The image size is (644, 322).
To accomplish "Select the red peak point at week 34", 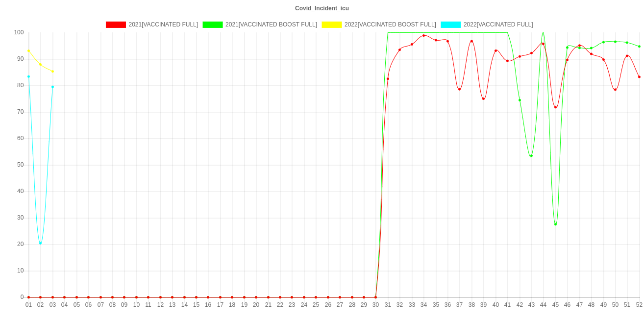I will coord(424,35).
